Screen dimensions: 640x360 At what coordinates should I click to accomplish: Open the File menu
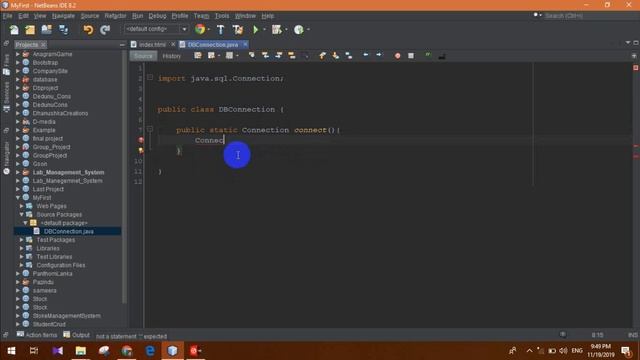7,16
